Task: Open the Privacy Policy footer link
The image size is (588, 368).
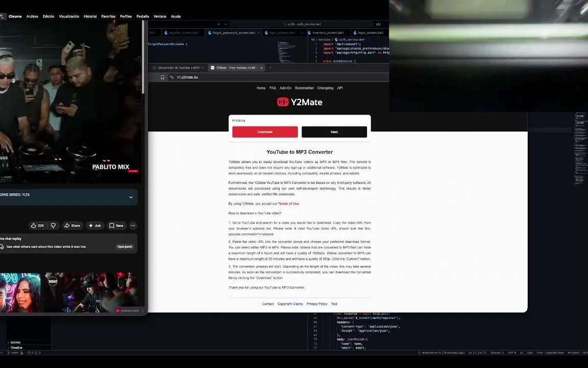Action: pyautogui.click(x=317, y=304)
